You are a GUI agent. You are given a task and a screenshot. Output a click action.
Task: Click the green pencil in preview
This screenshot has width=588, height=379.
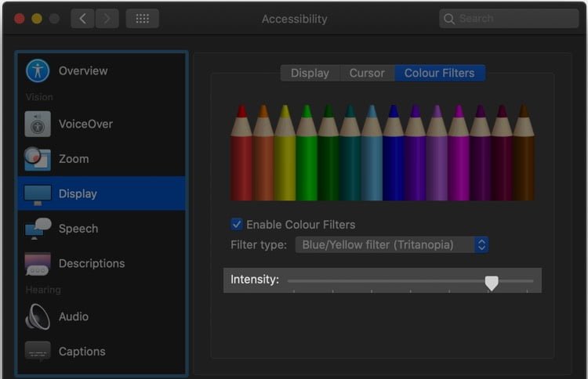pyautogui.click(x=307, y=153)
